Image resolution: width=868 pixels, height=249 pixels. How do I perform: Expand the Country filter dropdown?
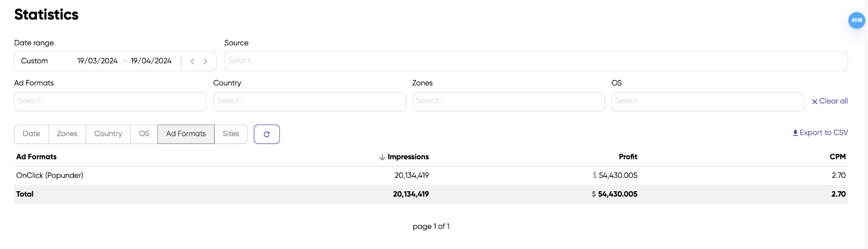pyautogui.click(x=309, y=101)
